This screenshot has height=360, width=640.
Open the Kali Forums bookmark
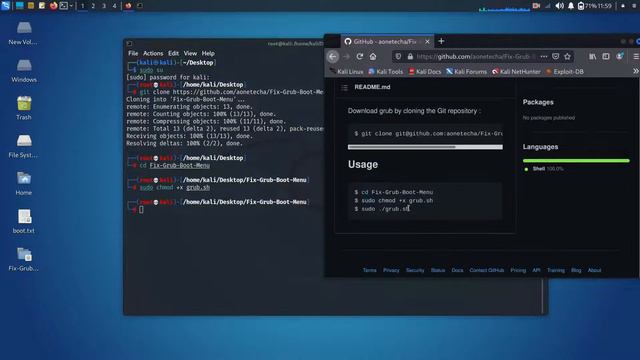click(x=467, y=71)
